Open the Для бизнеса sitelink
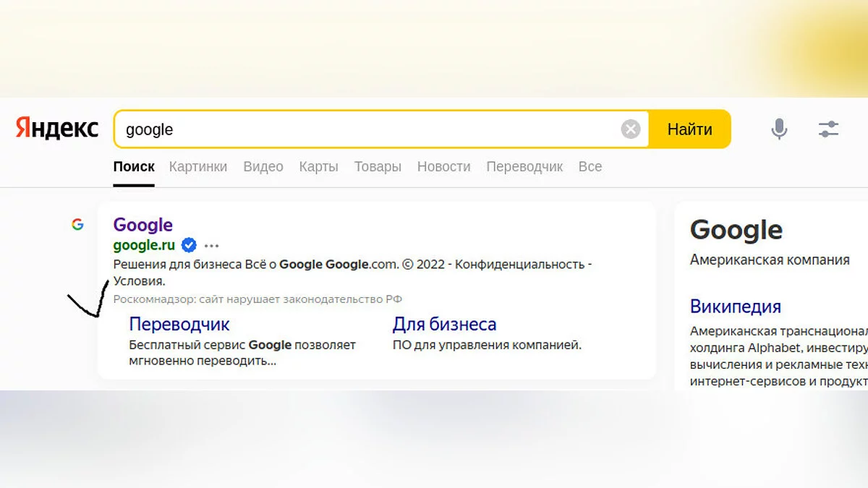The height and width of the screenshot is (488, 868). [x=444, y=324]
